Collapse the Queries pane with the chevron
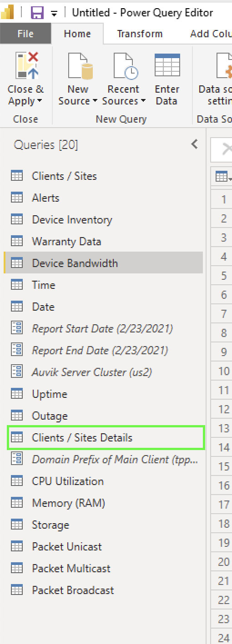This screenshot has width=232, height=644. tap(195, 145)
